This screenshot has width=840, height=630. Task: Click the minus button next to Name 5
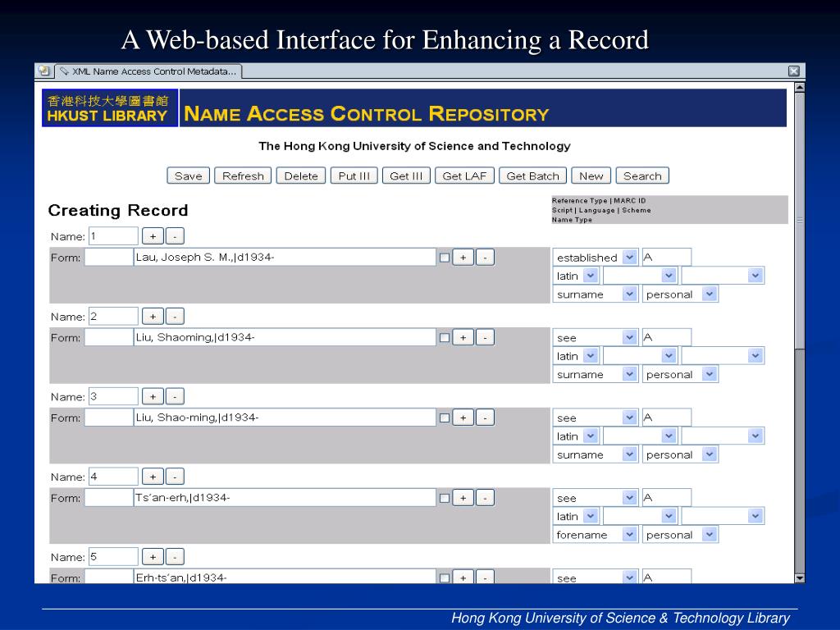tap(175, 557)
